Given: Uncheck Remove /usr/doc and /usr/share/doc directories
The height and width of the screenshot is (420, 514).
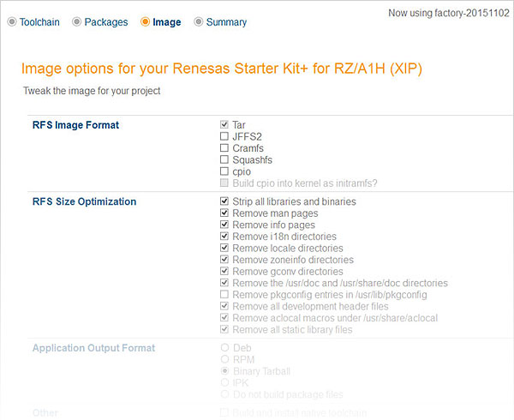Looking at the screenshot, I should tap(224, 283).
